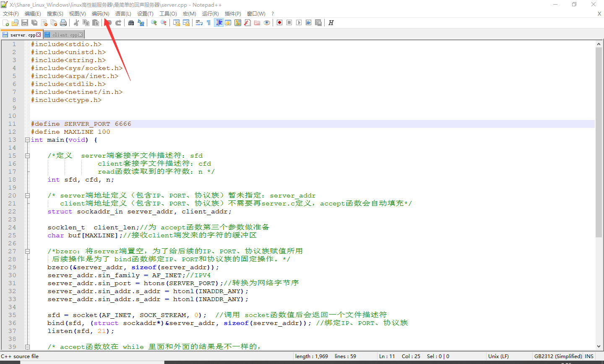Undo the last edit with Undo arrow
Viewport: 604px width, 364px height.
tap(109, 23)
